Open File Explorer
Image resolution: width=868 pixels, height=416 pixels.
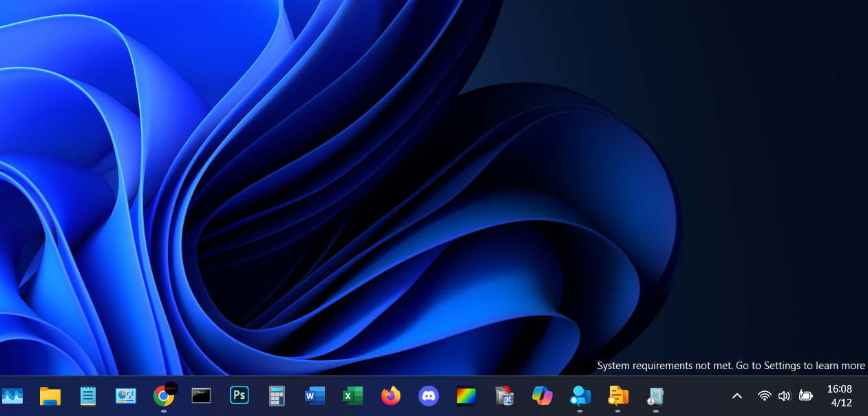pyautogui.click(x=50, y=395)
